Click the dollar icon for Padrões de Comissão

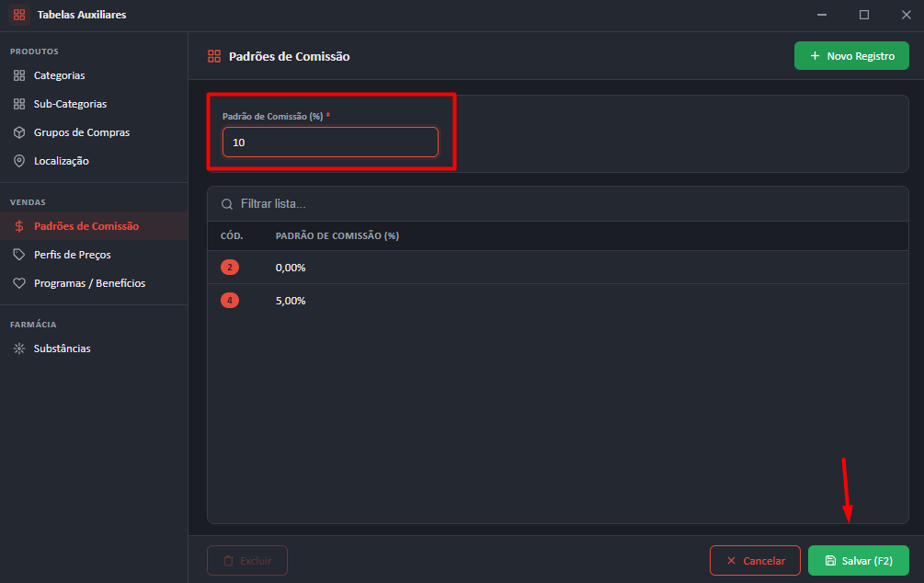19,226
